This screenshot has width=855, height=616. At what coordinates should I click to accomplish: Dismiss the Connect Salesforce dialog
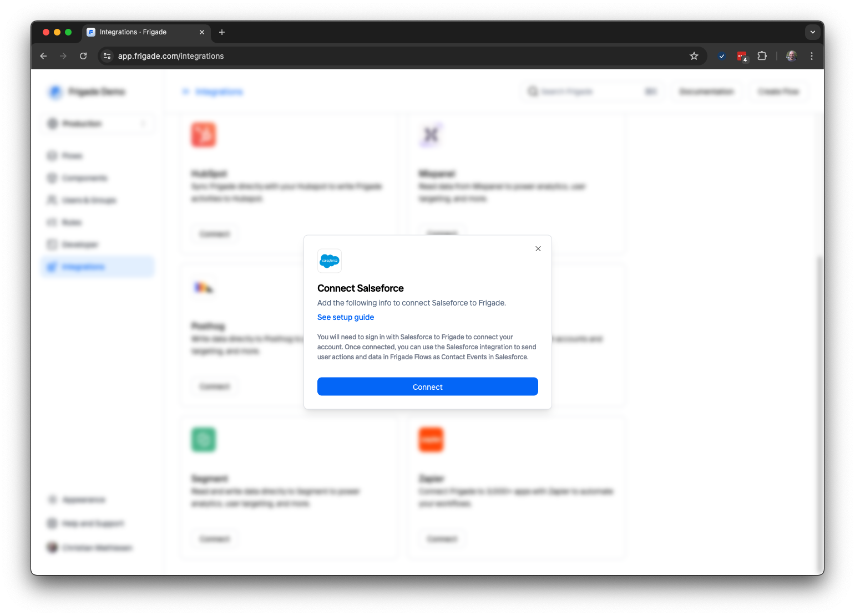pos(538,248)
